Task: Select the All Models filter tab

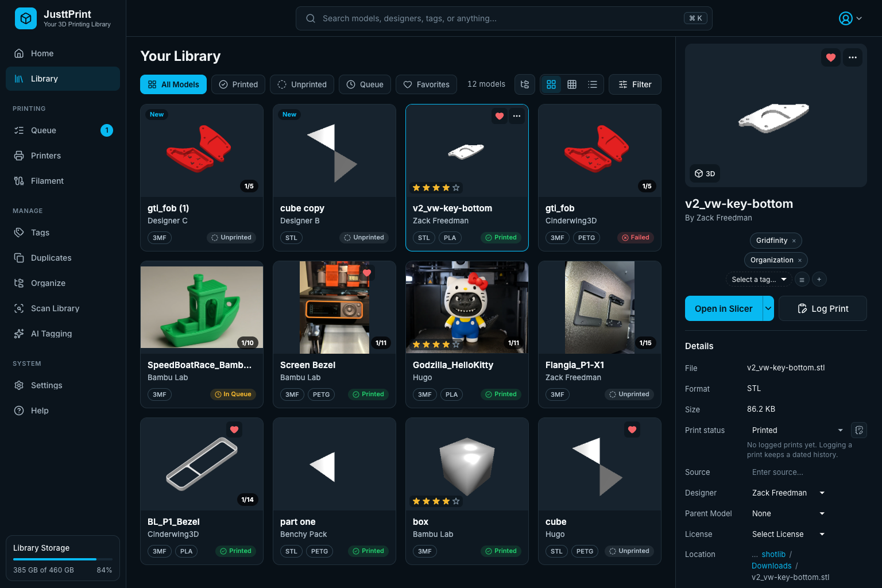Action: click(173, 84)
